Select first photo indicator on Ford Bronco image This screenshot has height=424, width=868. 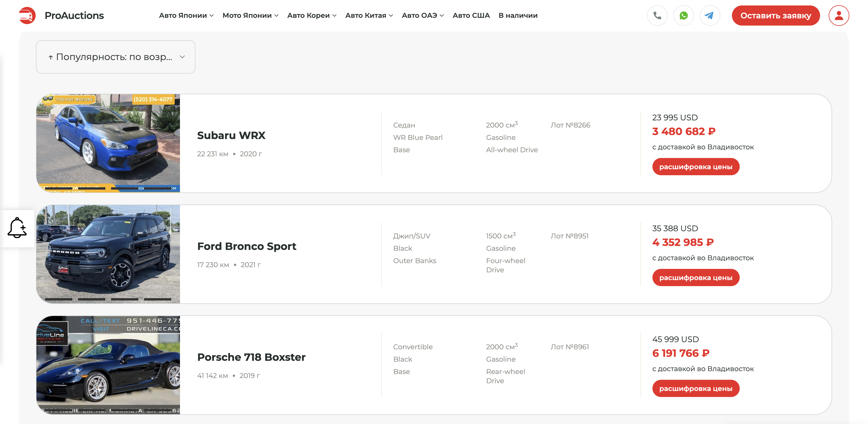[59, 299]
